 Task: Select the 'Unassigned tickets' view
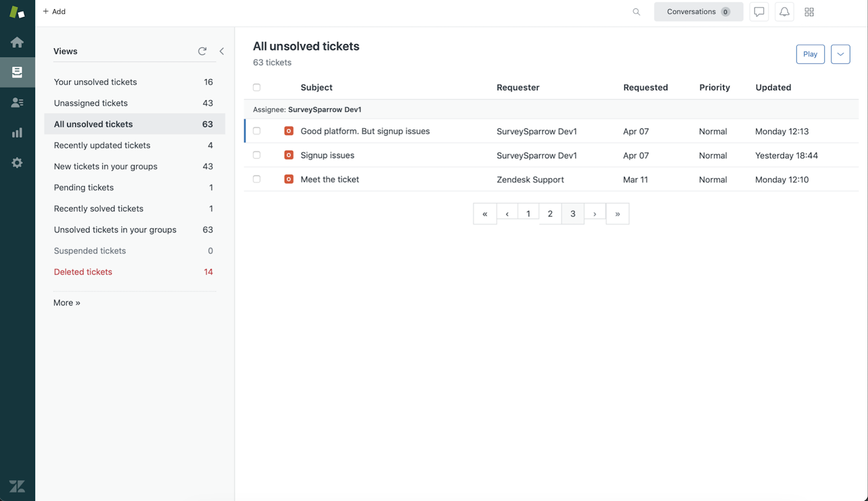[x=91, y=103]
